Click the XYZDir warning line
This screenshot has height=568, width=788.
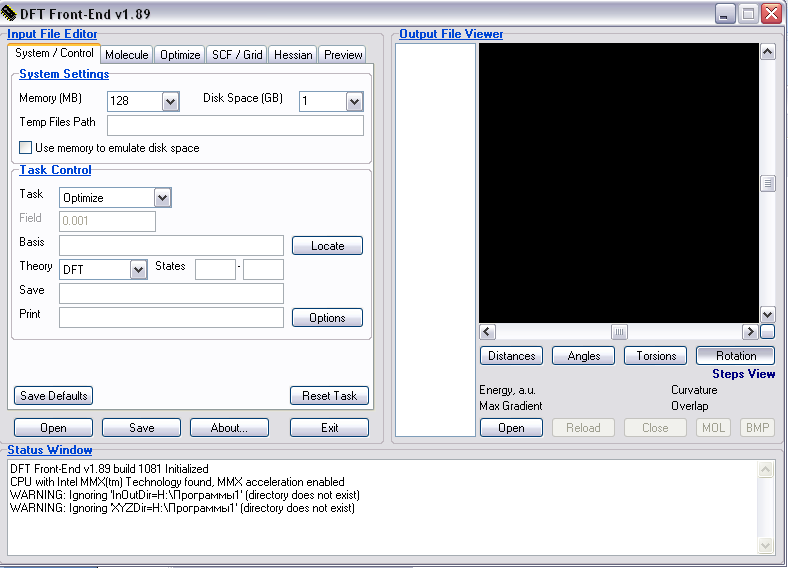[182, 508]
